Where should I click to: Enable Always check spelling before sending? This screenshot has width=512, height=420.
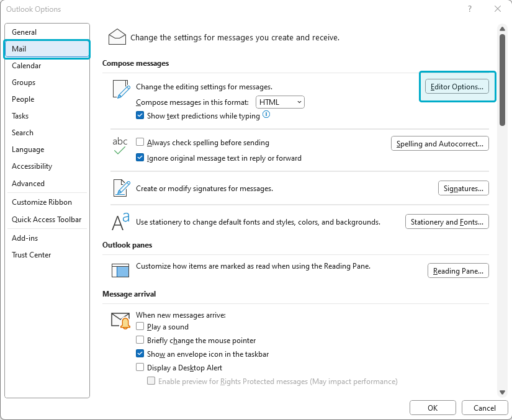(x=140, y=142)
